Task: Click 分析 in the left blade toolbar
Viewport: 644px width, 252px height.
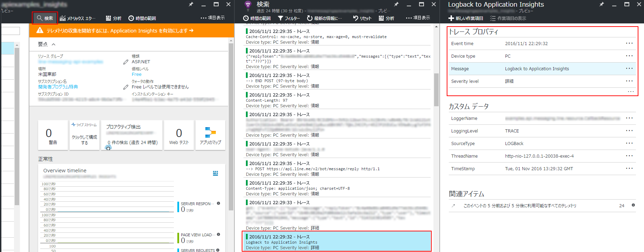Action: point(113,18)
